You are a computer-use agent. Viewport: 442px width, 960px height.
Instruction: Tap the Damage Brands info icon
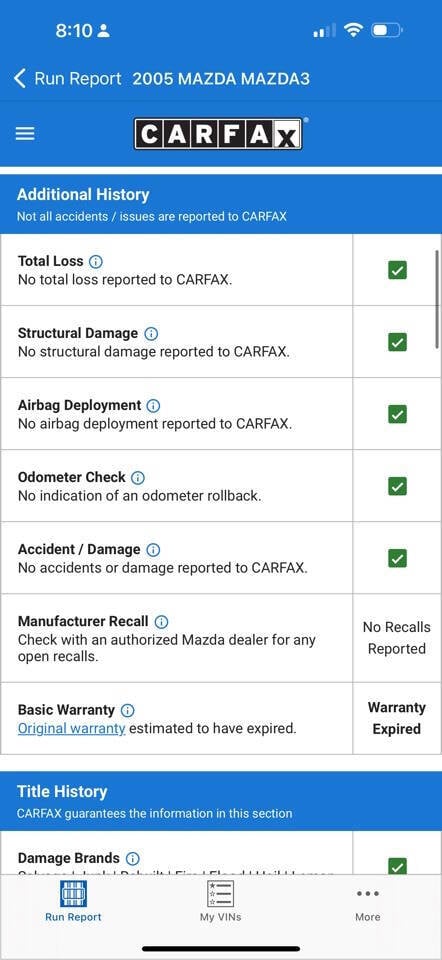tap(132, 858)
